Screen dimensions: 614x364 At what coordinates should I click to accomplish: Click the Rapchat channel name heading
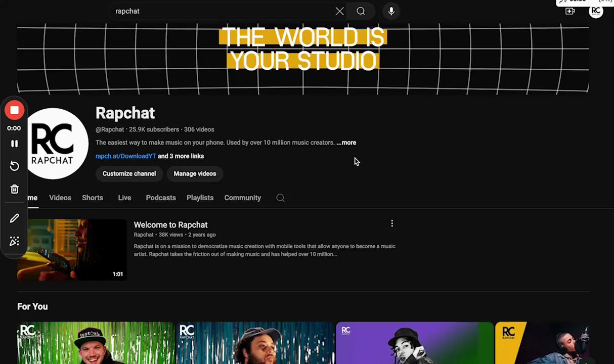point(125,113)
